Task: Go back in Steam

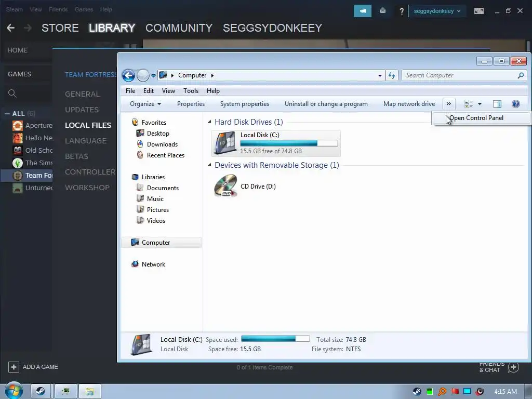Action: [10, 28]
